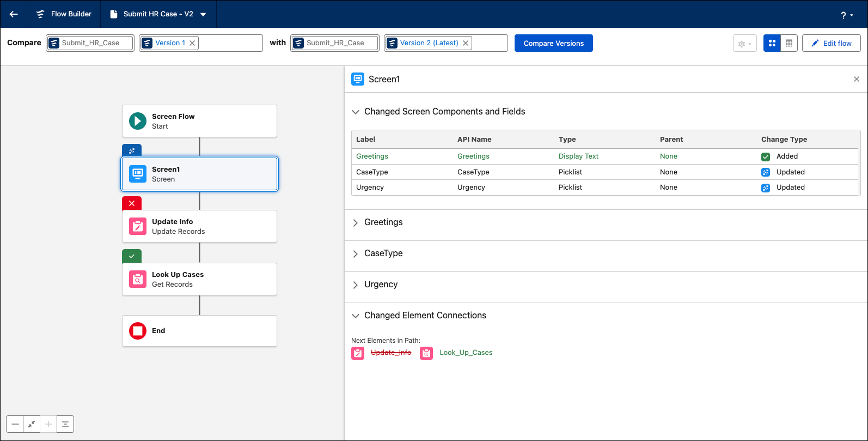Open the settings gear dropdown
The height and width of the screenshot is (441, 868).
[744, 44]
